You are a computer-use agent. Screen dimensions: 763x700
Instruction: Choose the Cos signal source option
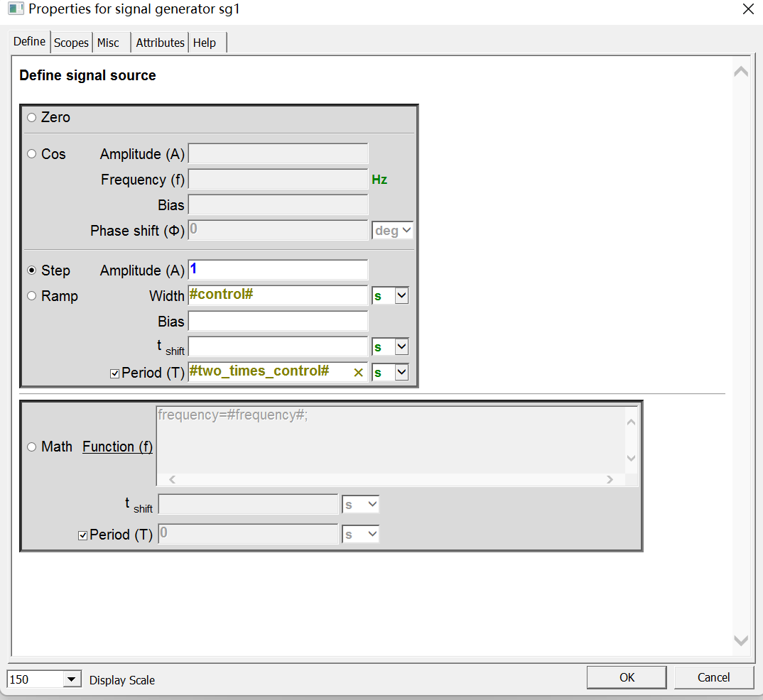click(x=31, y=154)
